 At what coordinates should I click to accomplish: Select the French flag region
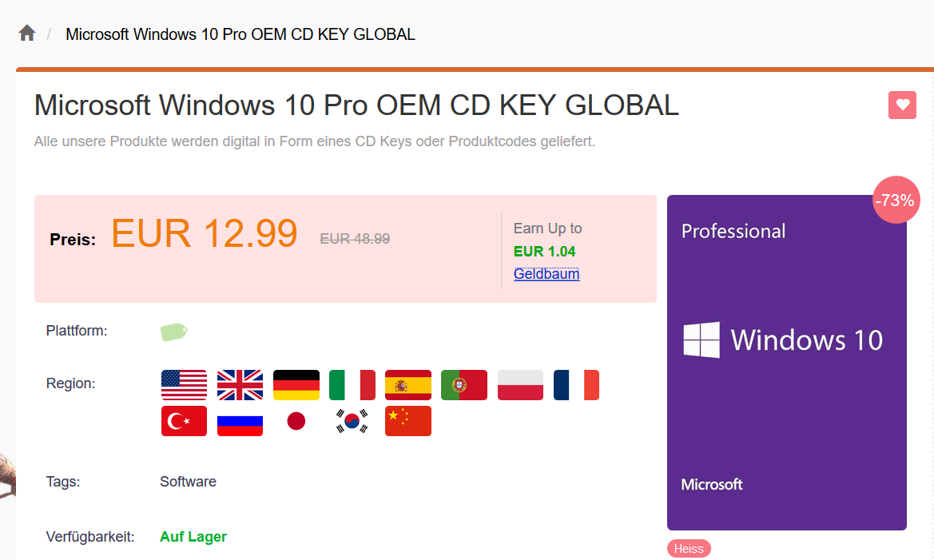point(576,385)
